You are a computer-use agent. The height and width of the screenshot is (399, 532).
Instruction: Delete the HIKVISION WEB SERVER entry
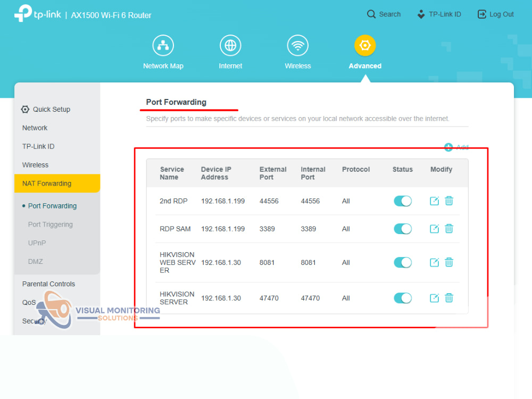pos(449,262)
